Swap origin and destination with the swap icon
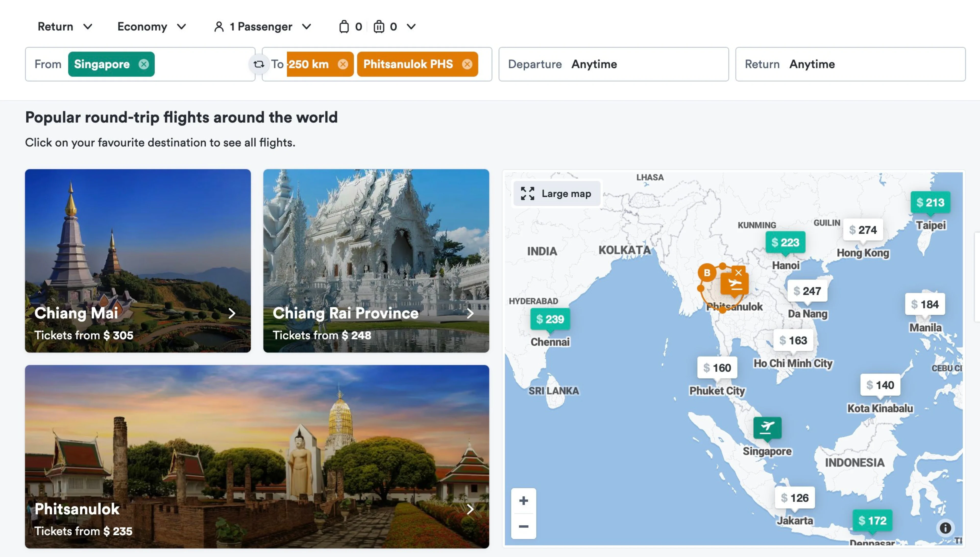Image resolution: width=980 pixels, height=557 pixels. click(x=259, y=64)
